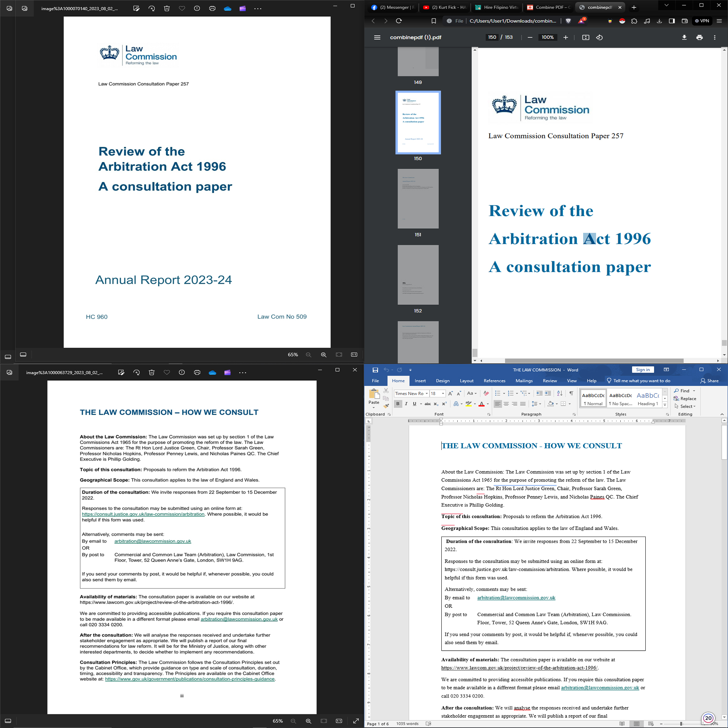Click delete trash icon in top Photos window
Image resolution: width=728 pixels, height=728 pixels.
[167, 8]
